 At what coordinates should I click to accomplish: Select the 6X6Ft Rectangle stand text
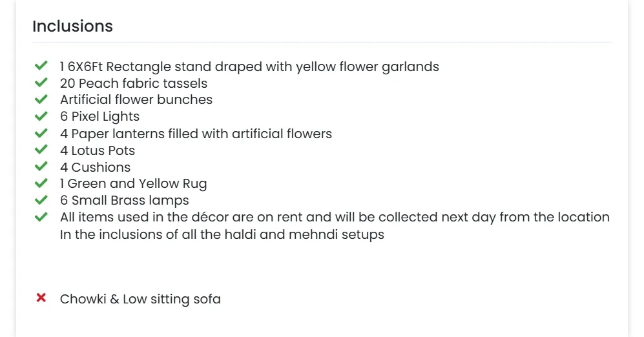click(x=249, y=66)
